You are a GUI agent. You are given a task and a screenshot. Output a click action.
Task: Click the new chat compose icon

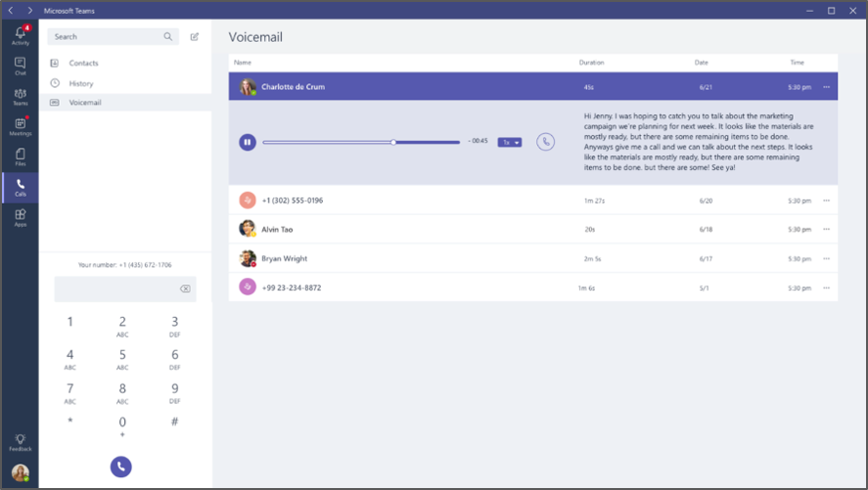pos(195,36)
